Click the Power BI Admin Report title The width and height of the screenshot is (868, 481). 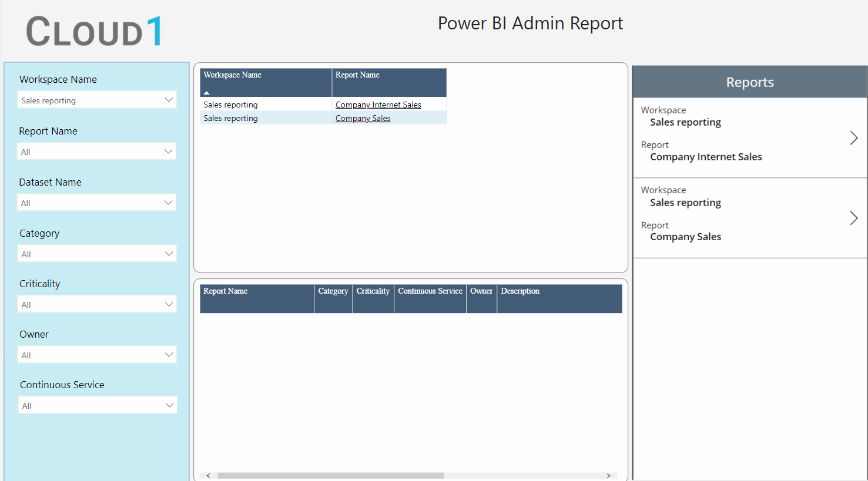[x=530, y=23]
